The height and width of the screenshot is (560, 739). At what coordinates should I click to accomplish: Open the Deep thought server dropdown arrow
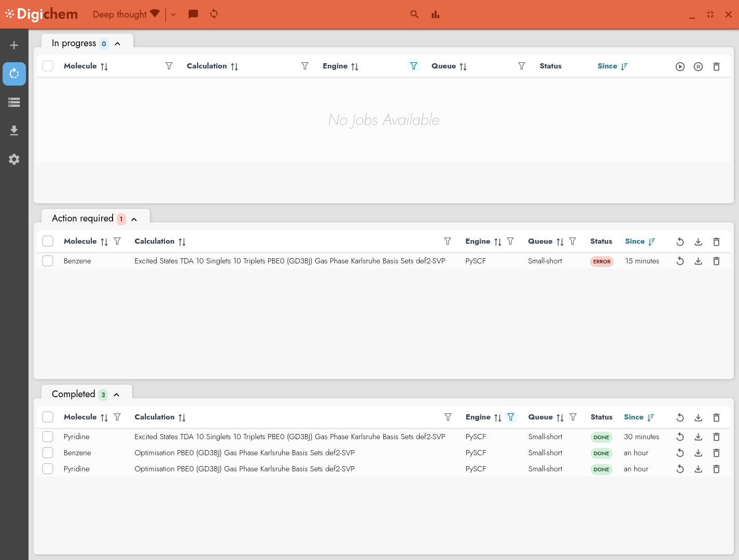pos(173,15)
